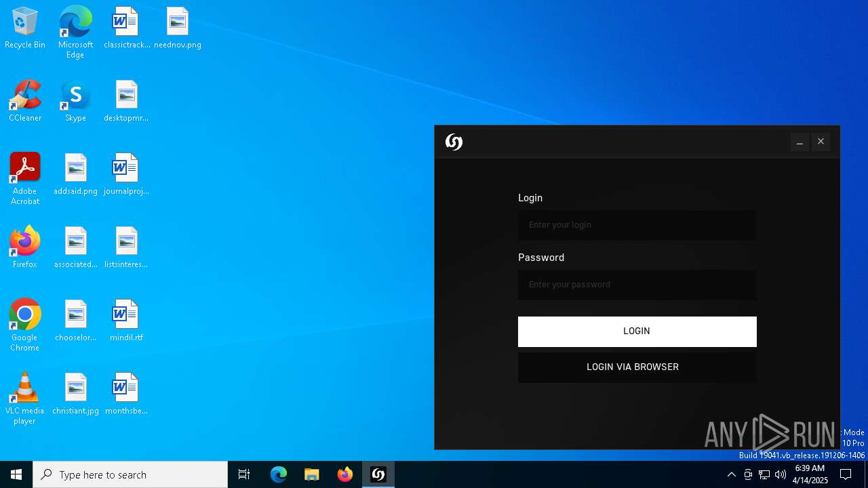Focus the Enter your login field
Image resolution: width=868 pixels, height=488 pixels.
637,225
